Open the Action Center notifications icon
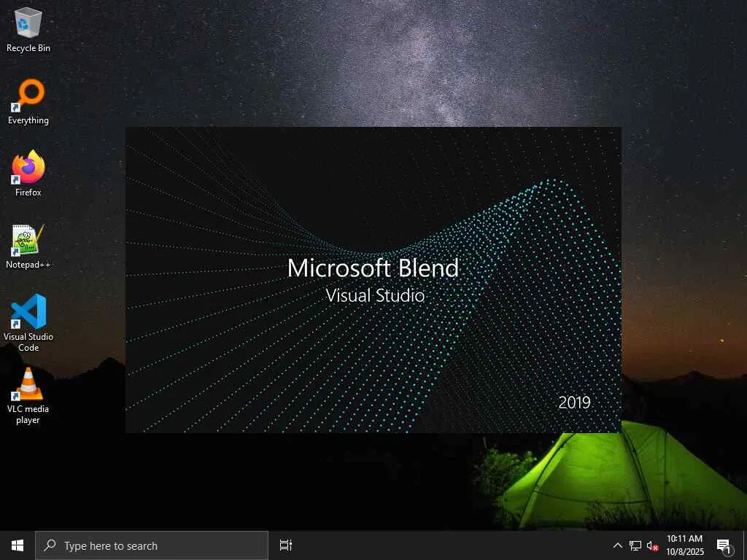Viewport: 747px width, 560px height. coord(724,545)
